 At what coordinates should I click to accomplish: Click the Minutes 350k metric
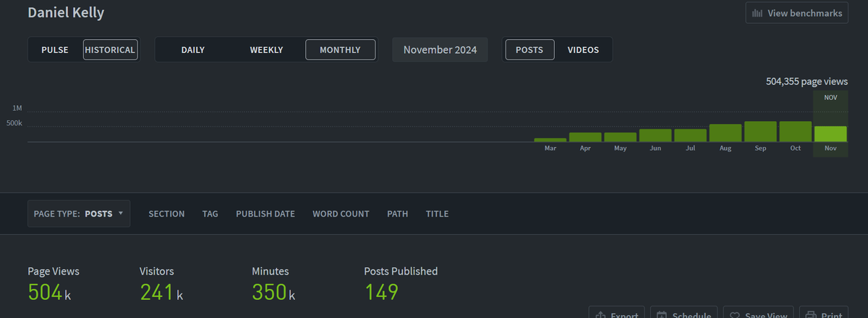pyautogui.click(x=273, y=284)
